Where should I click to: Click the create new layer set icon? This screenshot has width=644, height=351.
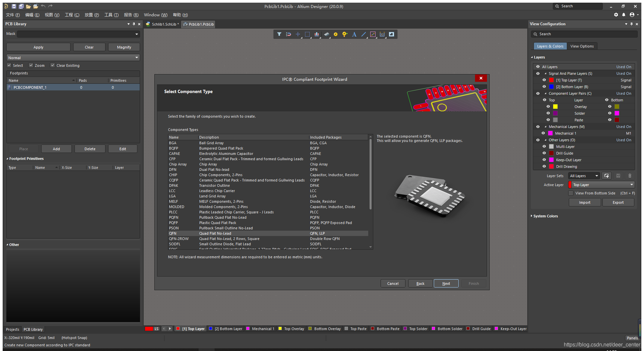click(x=606, y=176)
